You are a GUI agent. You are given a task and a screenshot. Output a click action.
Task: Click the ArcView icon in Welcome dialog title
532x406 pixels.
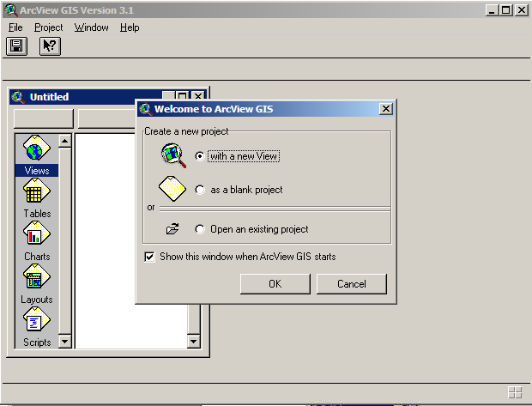coord(146,109)
